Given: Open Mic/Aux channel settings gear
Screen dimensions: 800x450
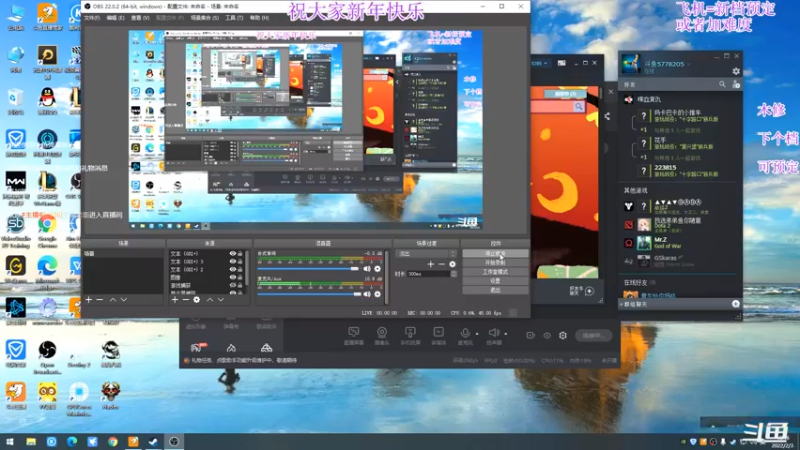Looking at the screenshot, I should pos(378,294).
